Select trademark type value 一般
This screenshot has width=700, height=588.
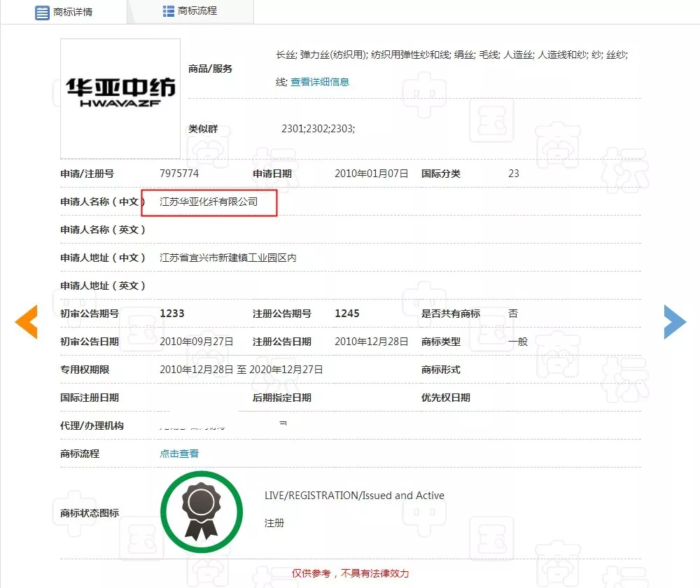pos(518,342)
